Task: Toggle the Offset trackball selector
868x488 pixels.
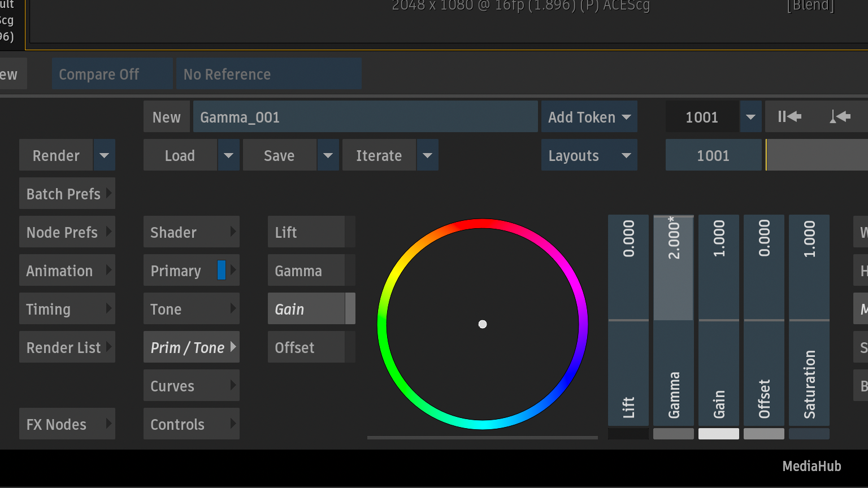Action: (x=350, y=347)
